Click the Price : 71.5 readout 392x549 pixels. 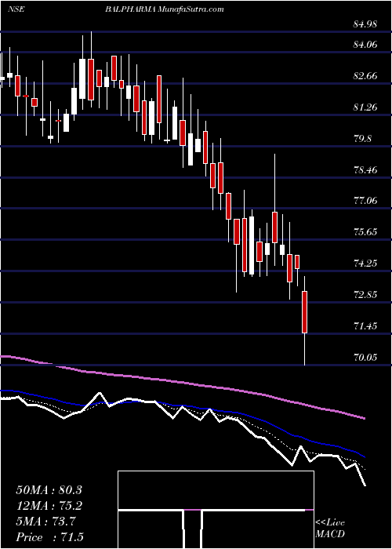(x=49, y=536)
